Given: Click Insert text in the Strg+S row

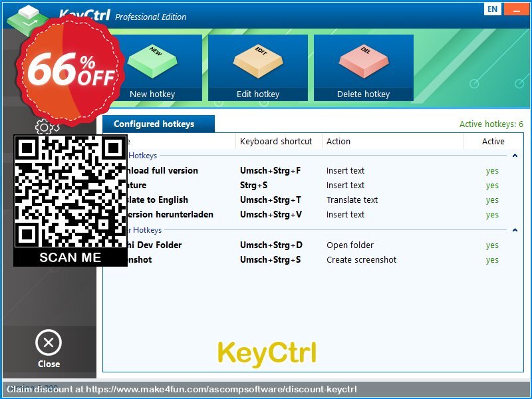Looking at the screenshot, I should coord(345,186).
